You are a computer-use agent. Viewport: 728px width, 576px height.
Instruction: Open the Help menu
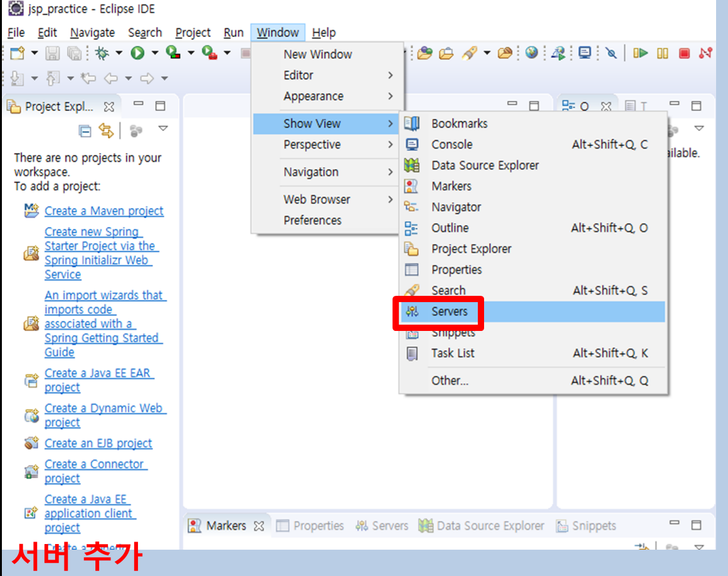324,33
